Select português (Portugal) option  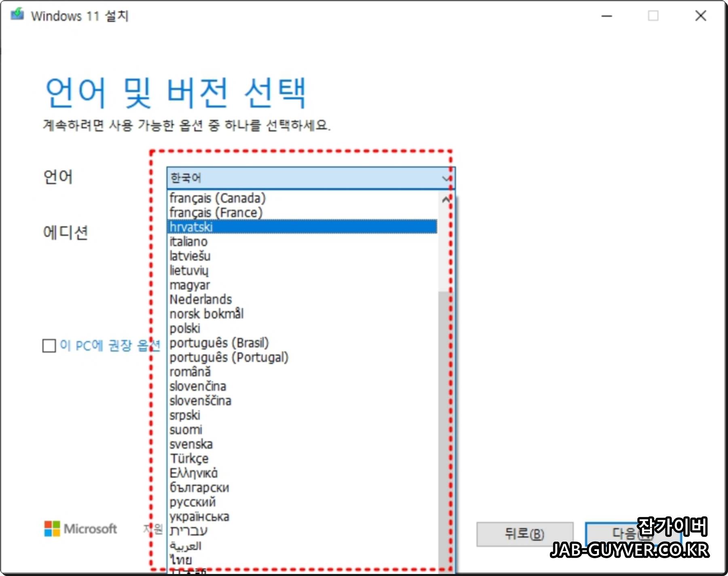[x=302, y=358]
